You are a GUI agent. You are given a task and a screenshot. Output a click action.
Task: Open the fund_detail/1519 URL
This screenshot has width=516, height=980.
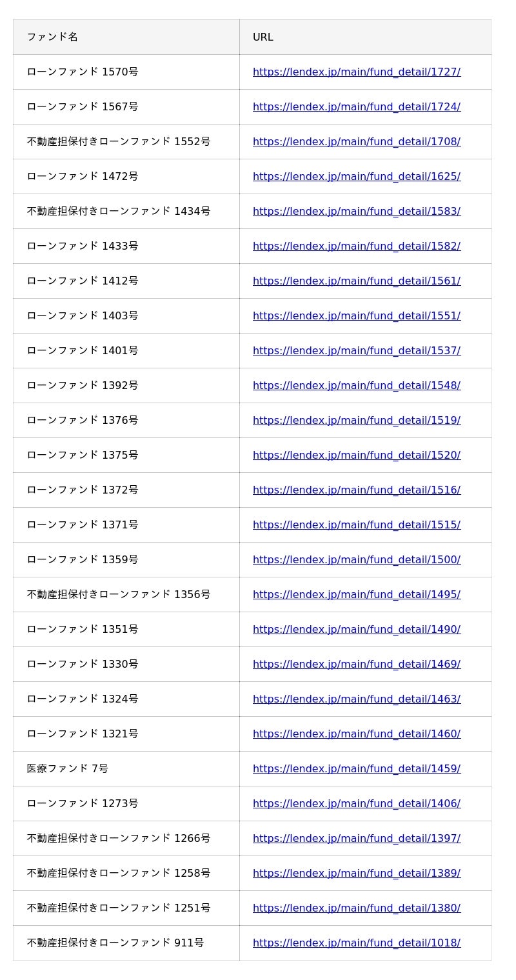click(x=356, y=421)
